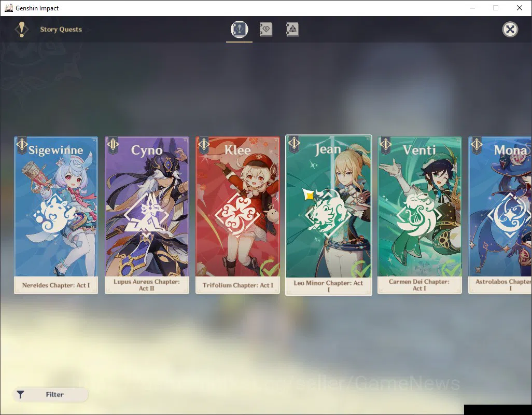Viewport: 532px width, 415px height.
Task: Click the act I badge on Venti card
Action: click(385, 145)
